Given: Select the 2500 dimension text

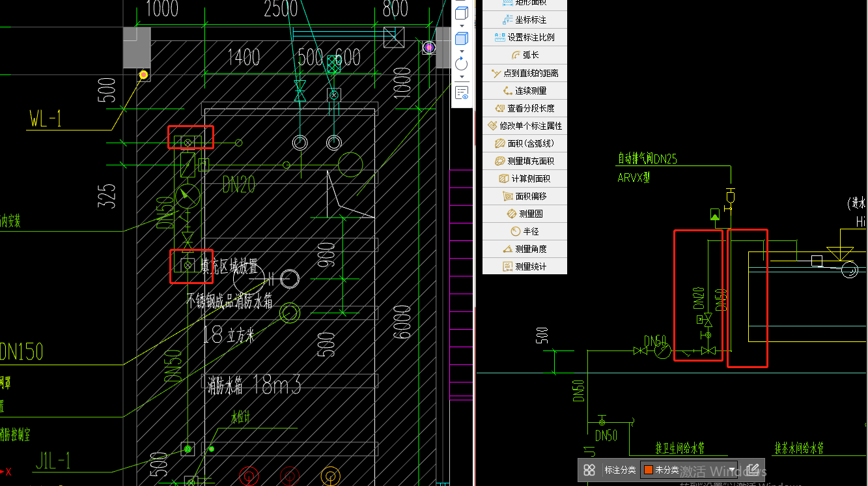Looking at the screenshot, I should (281, 9).
